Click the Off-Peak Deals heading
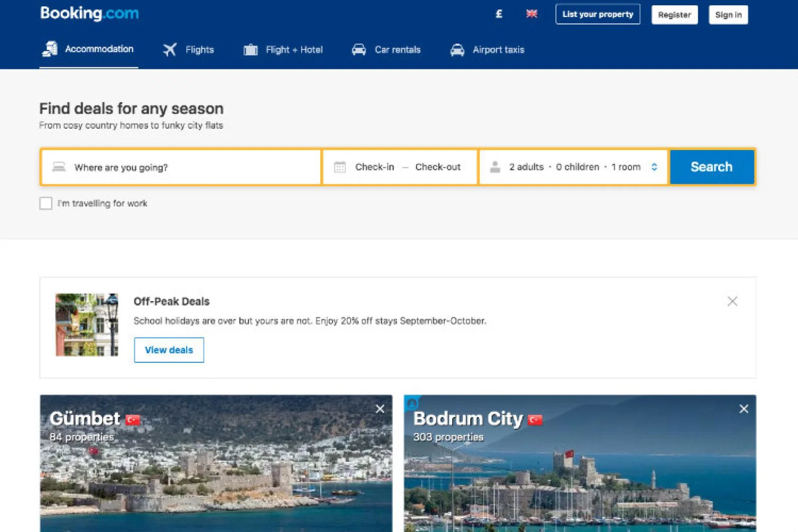Image resolution: width=798 pixels, height=532 pixels. click(172, 302)
